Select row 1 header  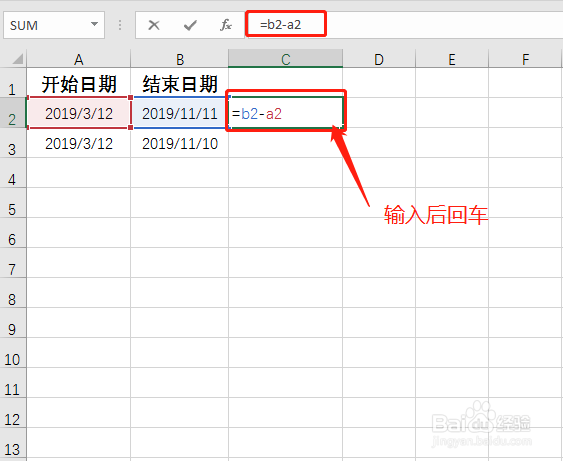pyautogui.click(x=13, y=83)
